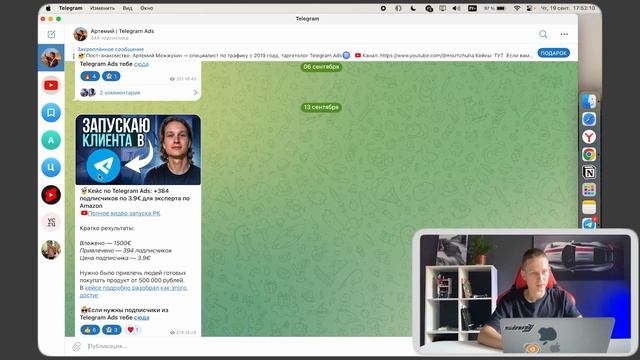Open the Изменить menu

(102, 8)
